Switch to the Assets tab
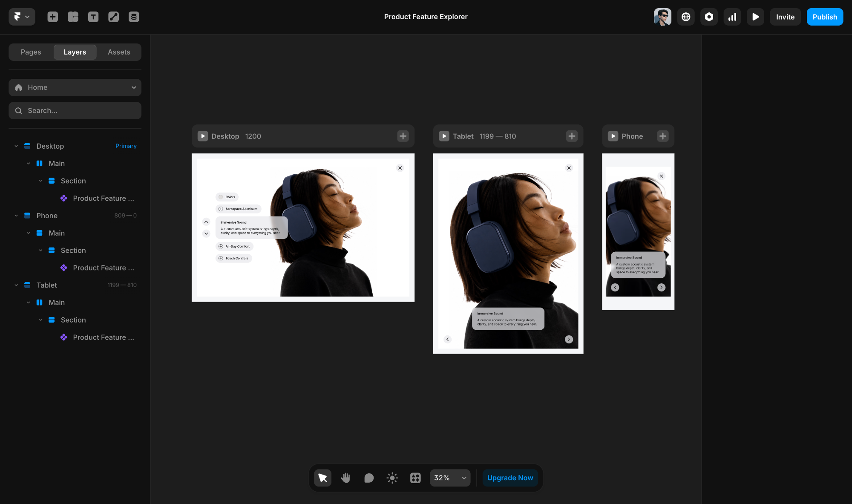Screen dimensions: 852x504 click(x=119, y=52)
